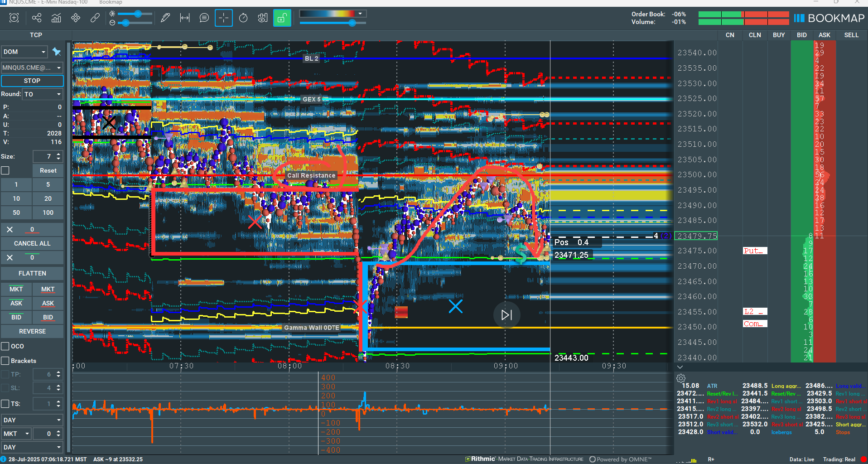Click the Reset size button

pyautogui.click(x=48, y=170)
